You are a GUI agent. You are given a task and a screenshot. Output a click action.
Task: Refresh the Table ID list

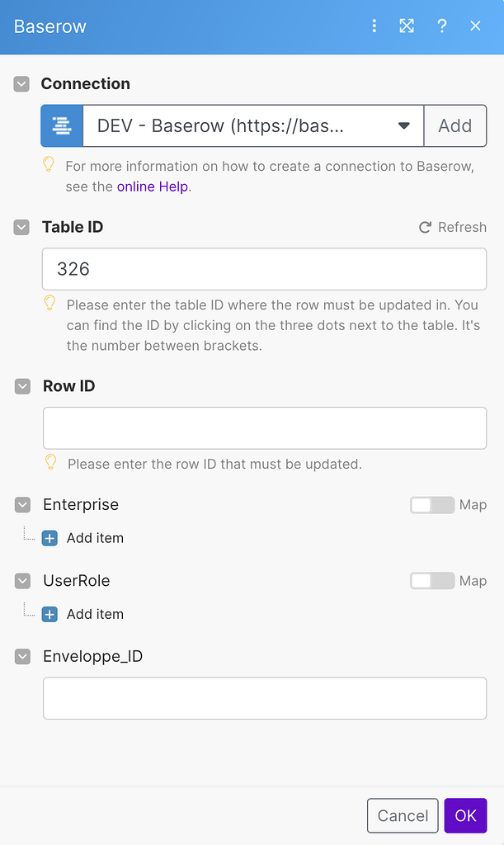click(452, 227)
